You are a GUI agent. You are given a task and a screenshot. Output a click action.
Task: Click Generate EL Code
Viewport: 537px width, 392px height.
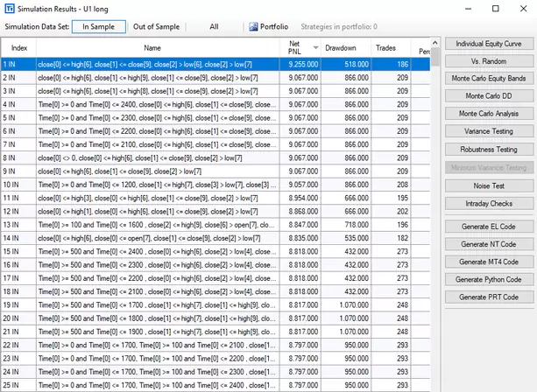[489, 227]
